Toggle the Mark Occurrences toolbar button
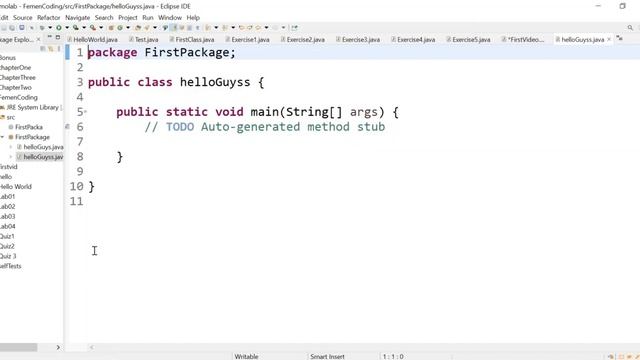The height and width of the screenshot is (360, 640). [174, 28]
